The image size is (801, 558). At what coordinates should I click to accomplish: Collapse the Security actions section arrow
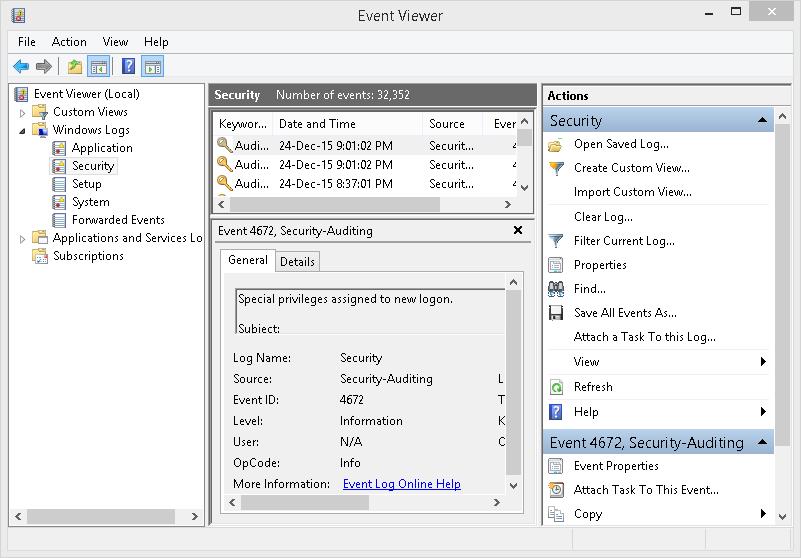pyautogui.click(x=762, y=120)
